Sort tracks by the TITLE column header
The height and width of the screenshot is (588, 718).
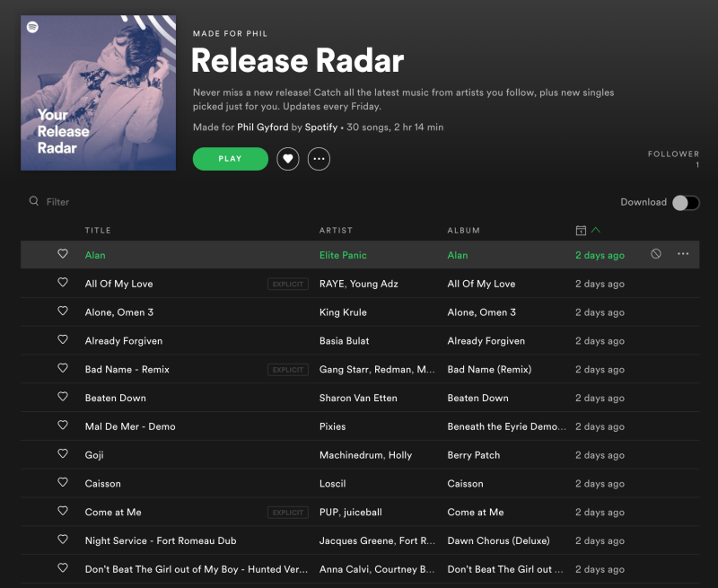[x=98, y=231]
